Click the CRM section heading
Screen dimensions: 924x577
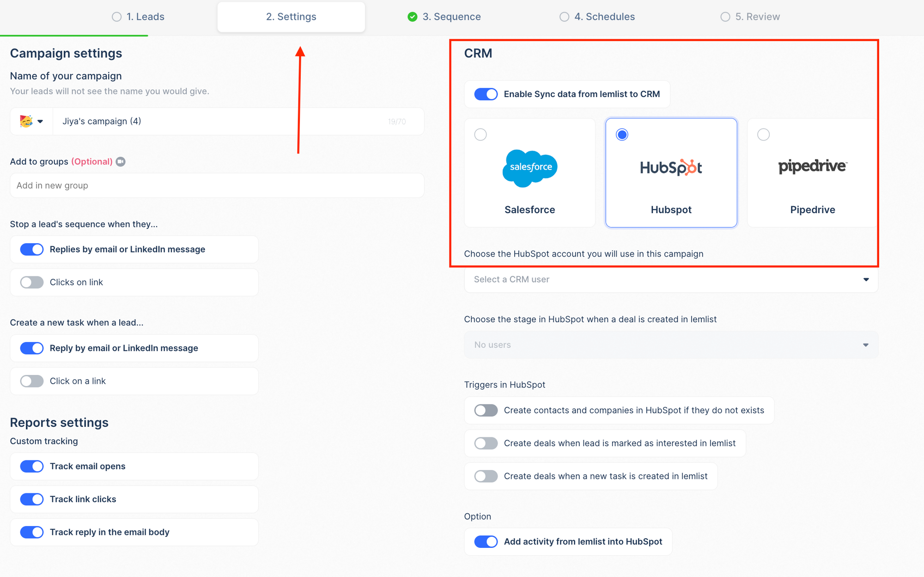click(478, 53)
